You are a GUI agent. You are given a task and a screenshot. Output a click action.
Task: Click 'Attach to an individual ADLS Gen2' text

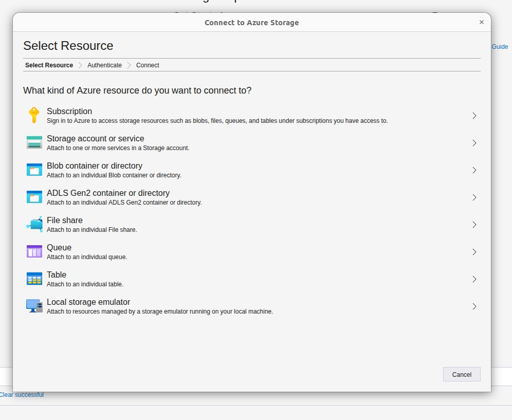tap(124, 203)
